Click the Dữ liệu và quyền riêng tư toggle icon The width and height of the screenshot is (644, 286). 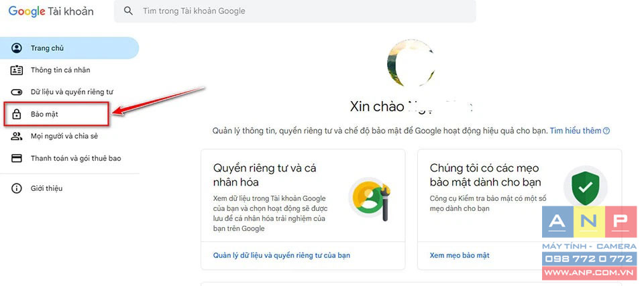[x=16, y=92]
